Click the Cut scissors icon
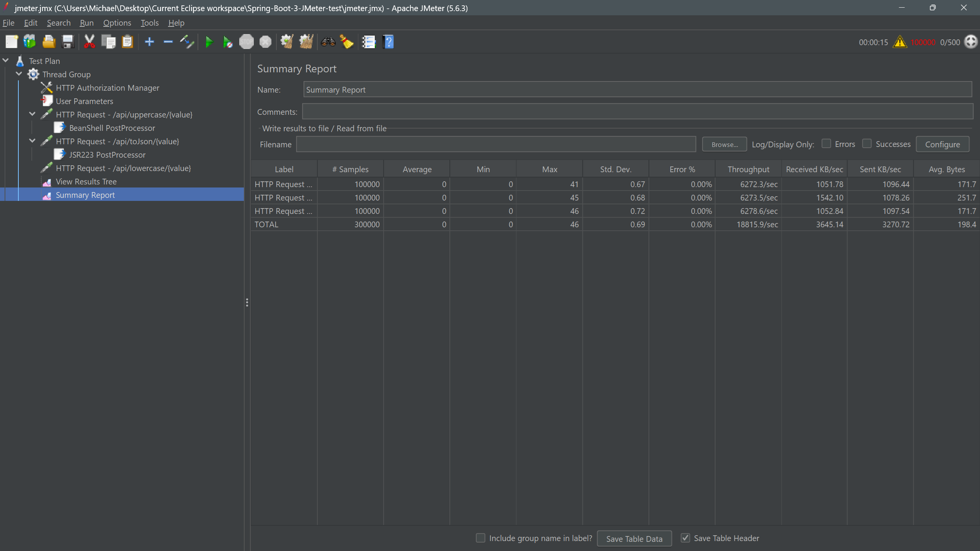 click(89, 42)
